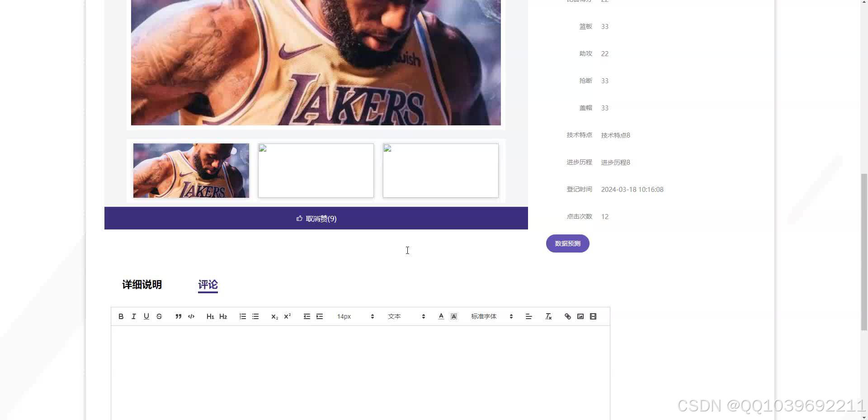
Task: Apply Heading 2 style
Action: tap(223, 316)
